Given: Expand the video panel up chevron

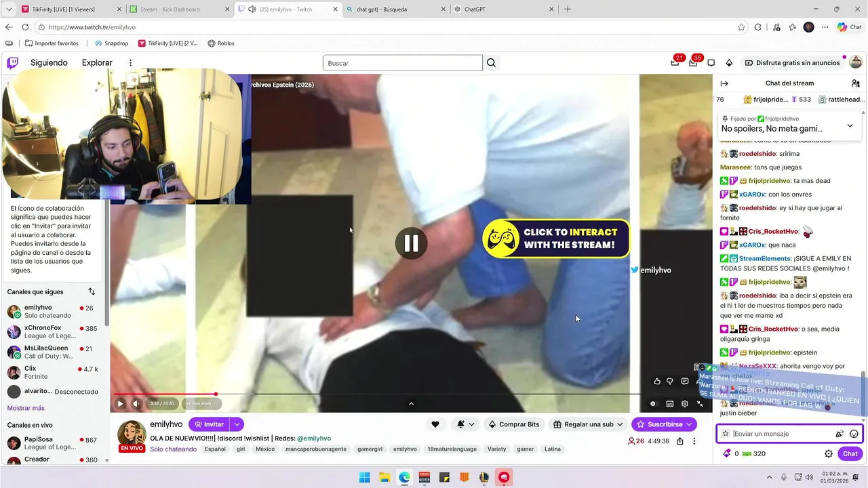Looking at the screenshot, I should click(x=411, y=404).
